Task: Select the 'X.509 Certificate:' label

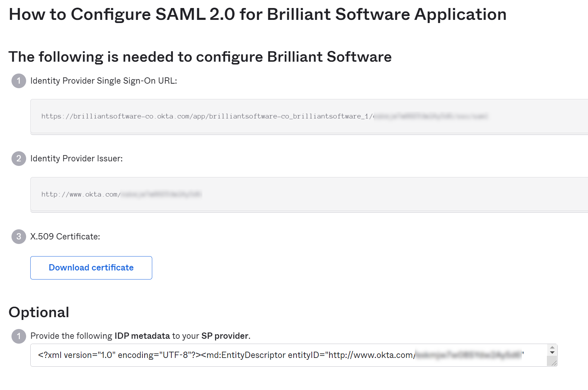Action: pyautogui.click(x=65, y=237)
